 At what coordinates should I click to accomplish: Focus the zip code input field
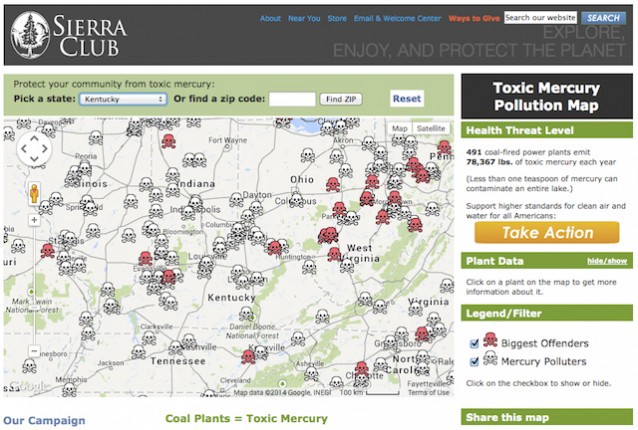click(292, 99)
